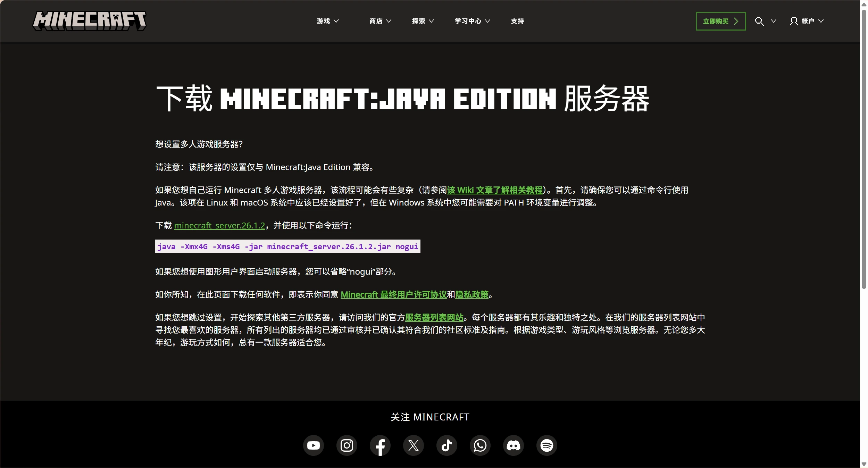Open the TikTok social icon
Image resolution: width=868 pixels, height=468 pixels.
click(446, 445)
